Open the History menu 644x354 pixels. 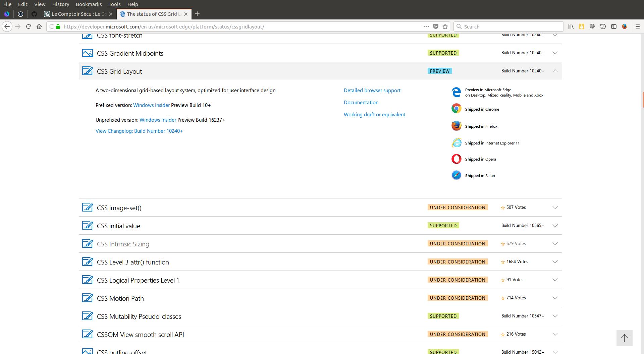click(x=61, y=4)
